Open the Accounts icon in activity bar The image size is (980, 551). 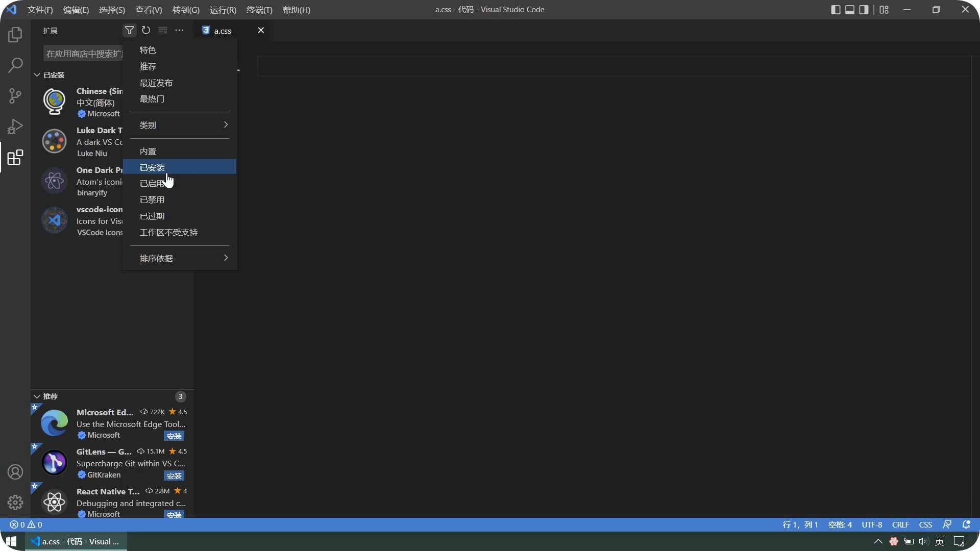pos(15,472)
